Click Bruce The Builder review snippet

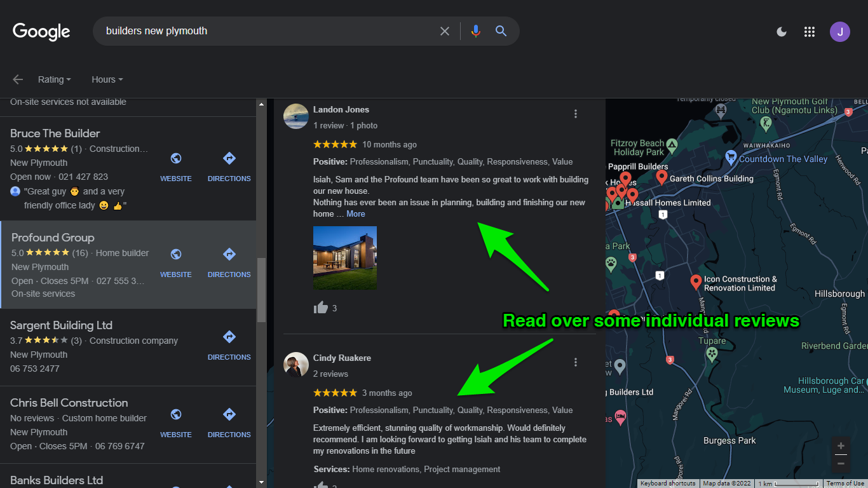tap(75, 198)
